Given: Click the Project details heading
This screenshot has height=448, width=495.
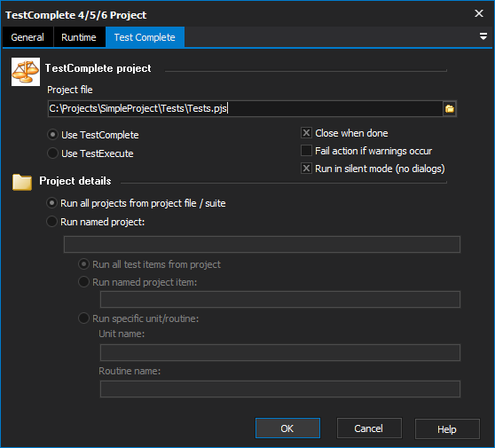Looking at the screenshot, I should [x=75, y=181].
